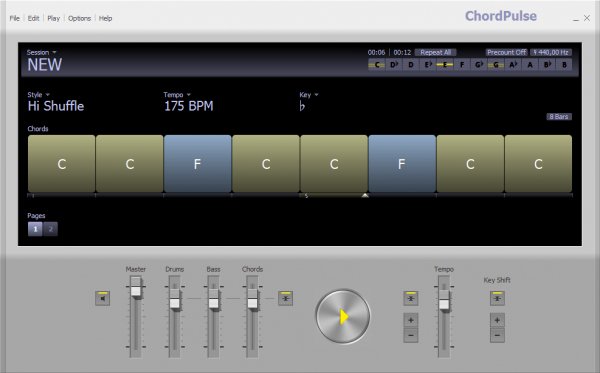Lower Key Shift with its minus button
The width and height of the screenshot is (600, 373).
click(497, 335)
